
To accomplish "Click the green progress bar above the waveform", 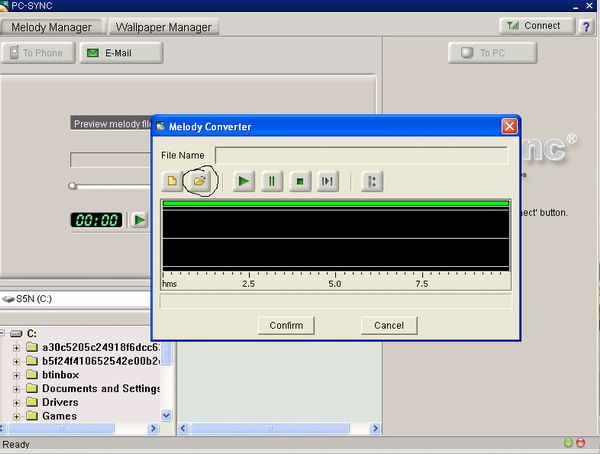I will (336, 203).
